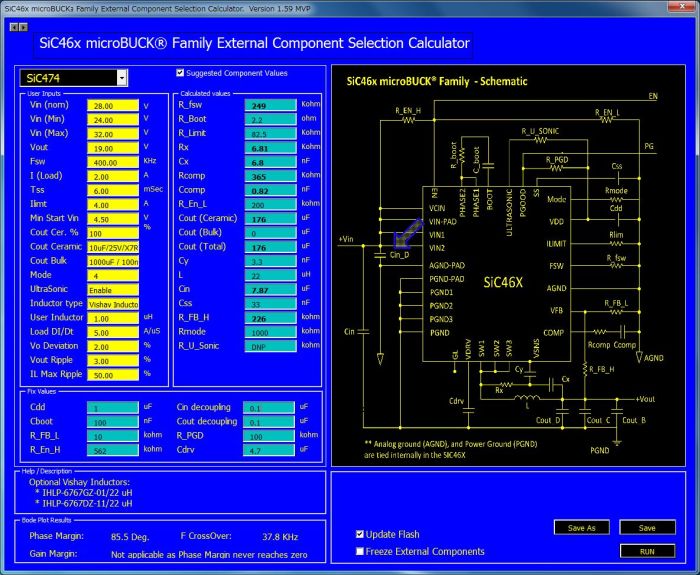Click the Cin value 7.87
Viewport: 700px width, 575px height.
(271, 290)
